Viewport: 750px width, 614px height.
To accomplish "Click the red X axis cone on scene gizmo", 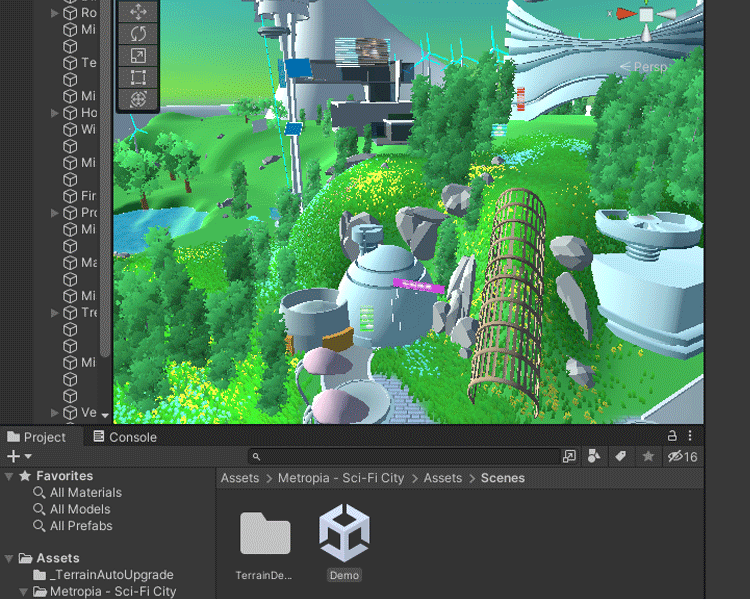I will 626,14.
